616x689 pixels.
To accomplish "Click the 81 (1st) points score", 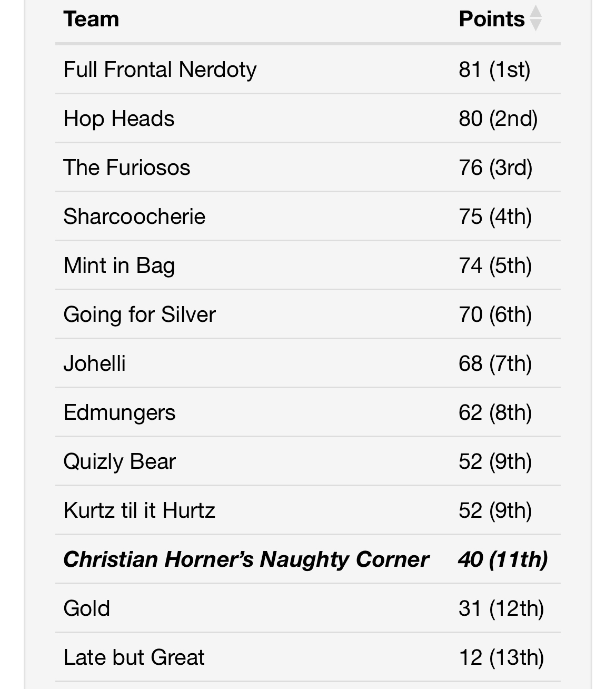I will click(x=494, y=70).
